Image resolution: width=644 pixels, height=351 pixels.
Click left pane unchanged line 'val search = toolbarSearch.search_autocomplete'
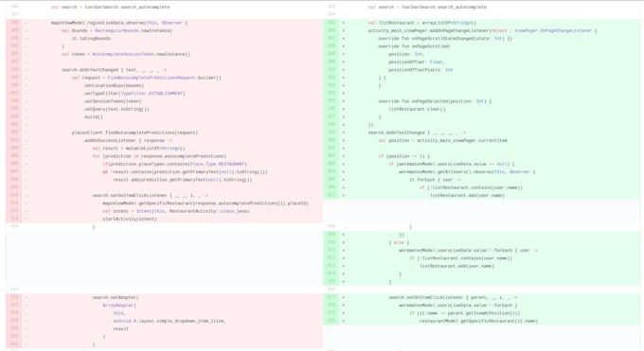pyautogui.click(x=111, y=7)
